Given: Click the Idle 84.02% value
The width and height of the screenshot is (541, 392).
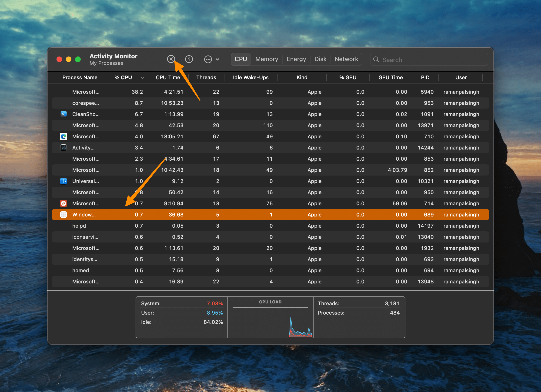Looking at the screenshot, I should point(213,322).
